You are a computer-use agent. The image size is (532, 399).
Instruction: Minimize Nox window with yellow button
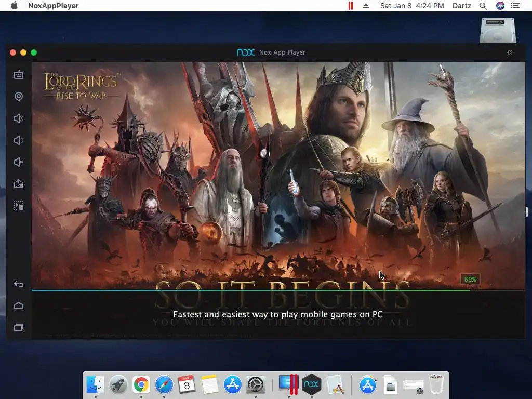(x=23, y=52)
